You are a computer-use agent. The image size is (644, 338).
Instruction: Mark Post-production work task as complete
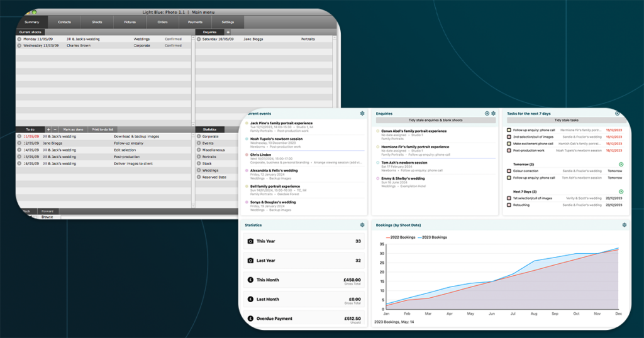coord(509,151)
